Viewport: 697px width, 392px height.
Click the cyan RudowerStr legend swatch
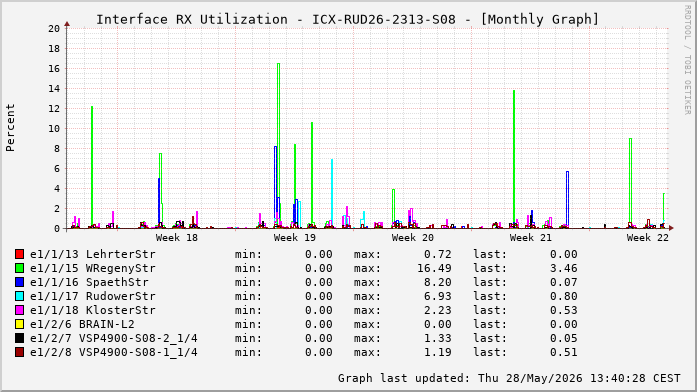tap(19, 296)
